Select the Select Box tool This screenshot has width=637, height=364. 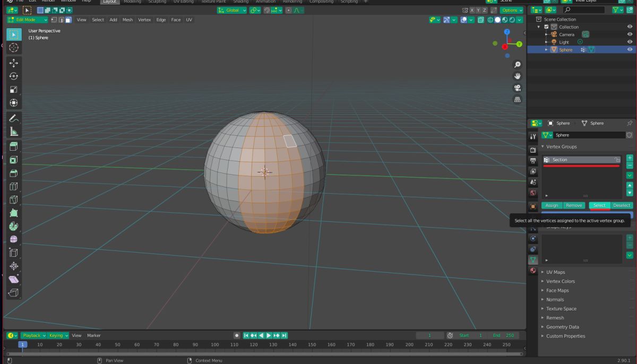point(14,34)
